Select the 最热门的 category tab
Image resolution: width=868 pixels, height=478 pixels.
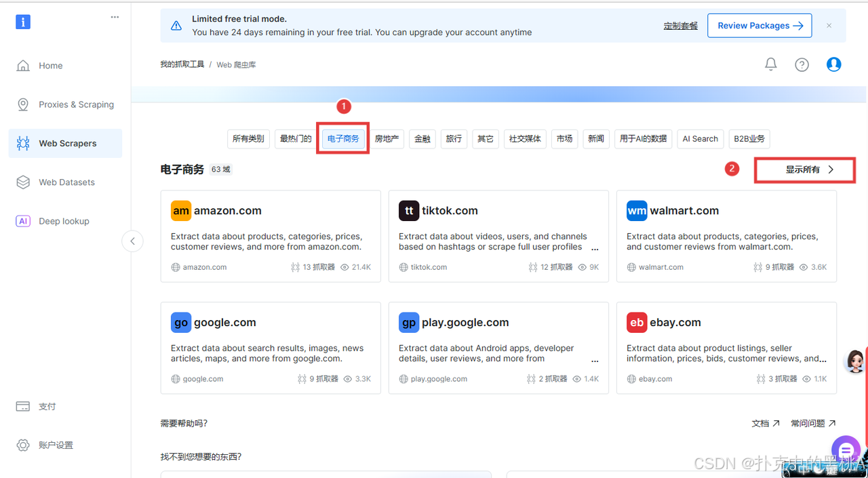pyautogui.click(x=296, y=139)
